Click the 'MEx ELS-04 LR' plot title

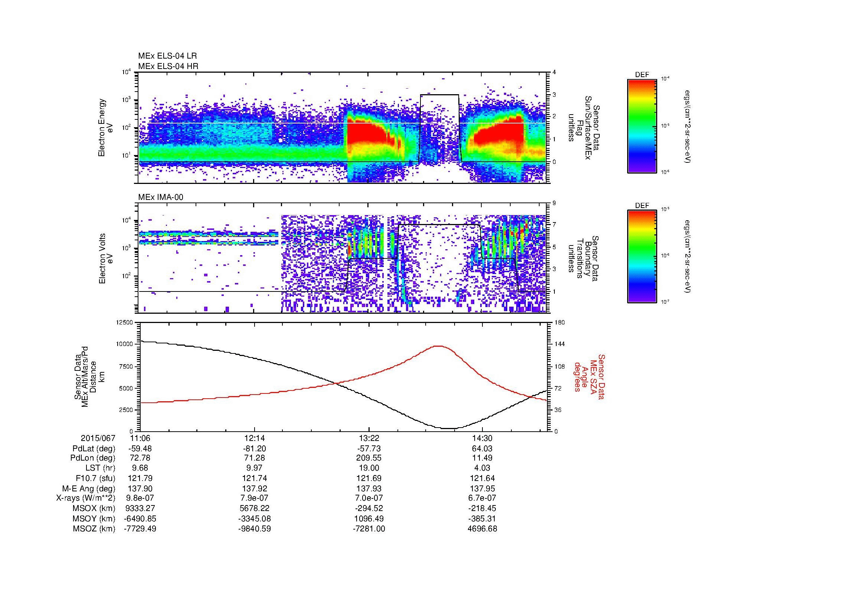tap(167, 56)
